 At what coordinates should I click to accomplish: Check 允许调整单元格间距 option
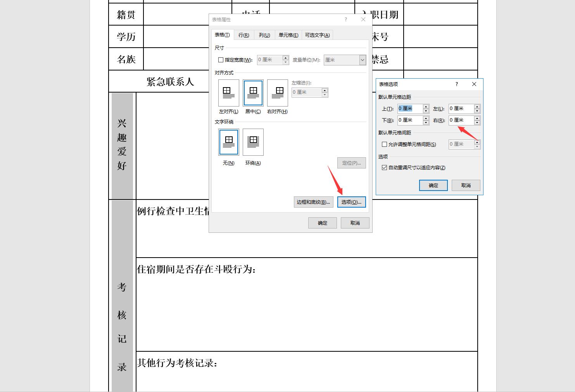click(x=384, y=144)
